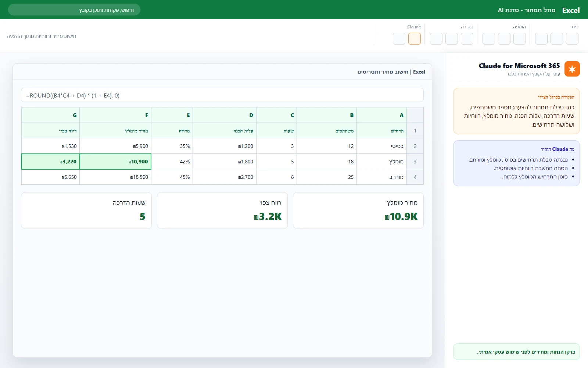Select column header G

[x=51, y=115]
